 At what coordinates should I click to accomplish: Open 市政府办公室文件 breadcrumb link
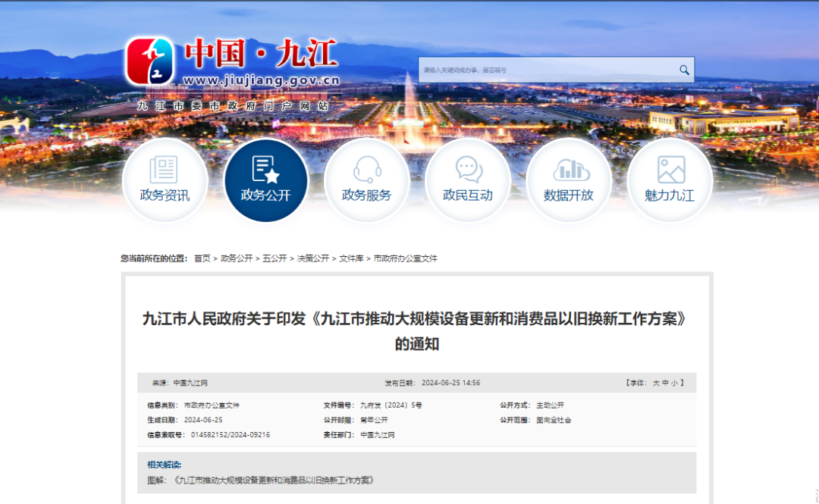click(406, 258)
